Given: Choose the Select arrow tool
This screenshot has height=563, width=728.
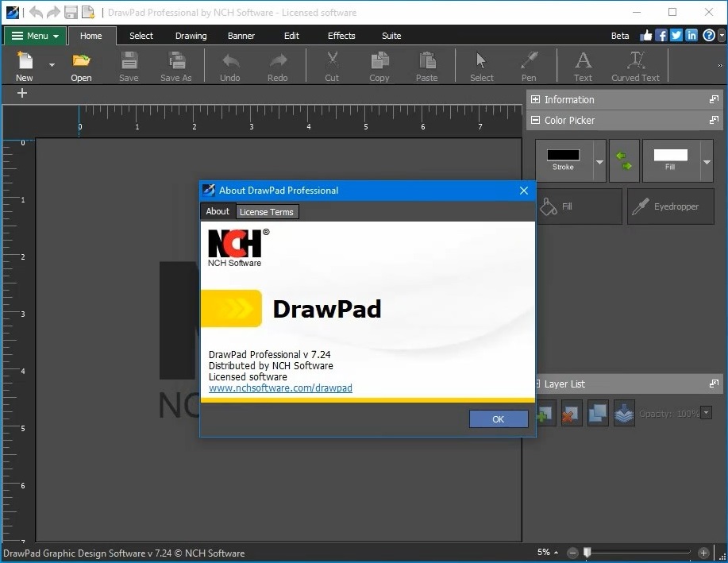Looking at the screenshot, I should click(x=481, y=66).
